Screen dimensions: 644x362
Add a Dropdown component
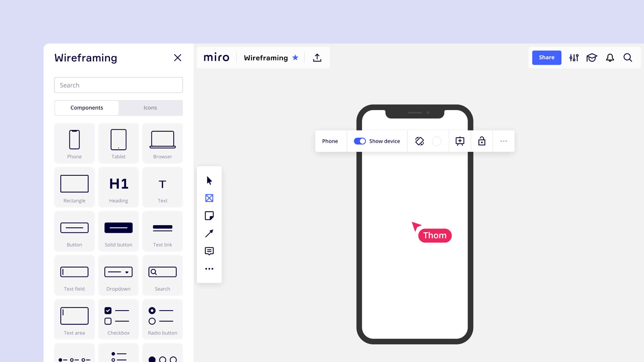118,275
